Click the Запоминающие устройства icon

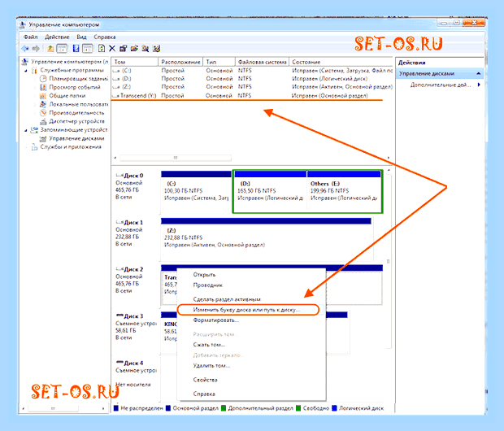[x=34, y=130]
